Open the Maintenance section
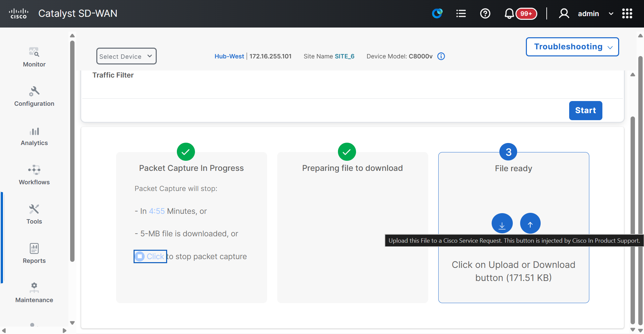This screenshot has height=334, width=644. pyautogui.click(x=34, y=293)
